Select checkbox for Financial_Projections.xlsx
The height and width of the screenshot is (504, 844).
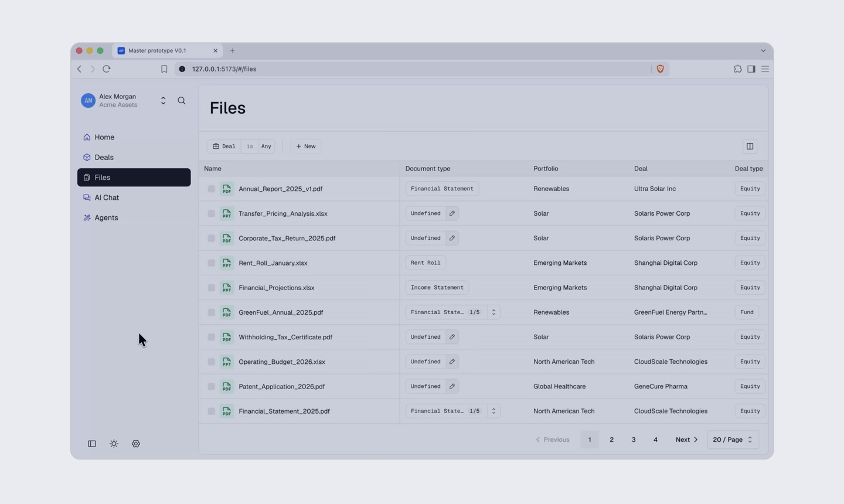pos(211,288)
